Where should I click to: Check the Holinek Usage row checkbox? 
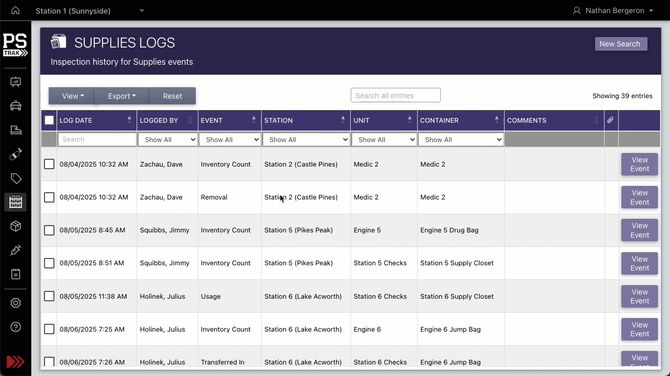(49, 296)
